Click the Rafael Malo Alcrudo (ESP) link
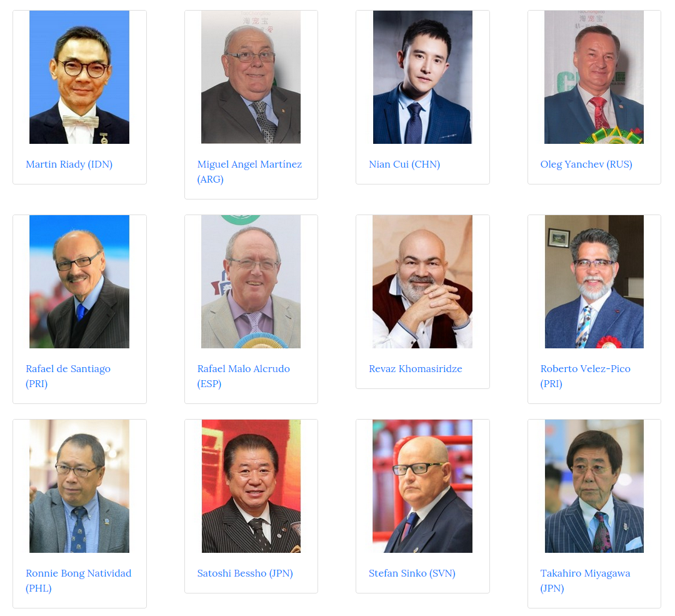The width and height of the screenshot is (675, 616). click(244, 376)
